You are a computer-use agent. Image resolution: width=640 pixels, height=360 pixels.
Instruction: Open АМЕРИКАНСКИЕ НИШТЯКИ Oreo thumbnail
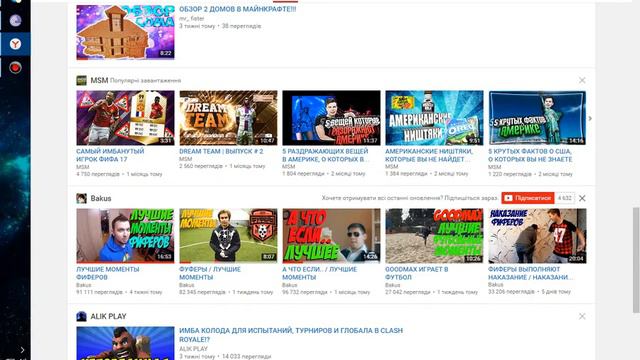[x=434, y=118]
